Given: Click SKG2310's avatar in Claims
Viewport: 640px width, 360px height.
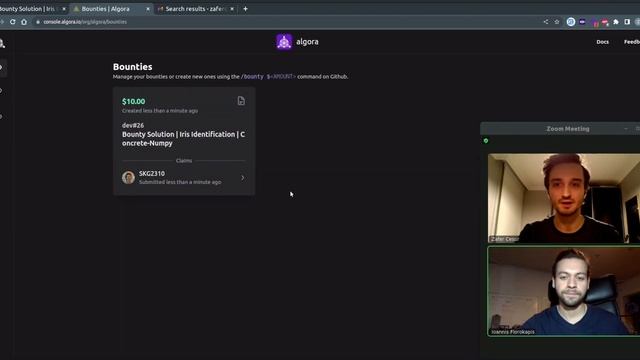Looking at the screenshot, I should pyautogui.click(x=128, y=178).
